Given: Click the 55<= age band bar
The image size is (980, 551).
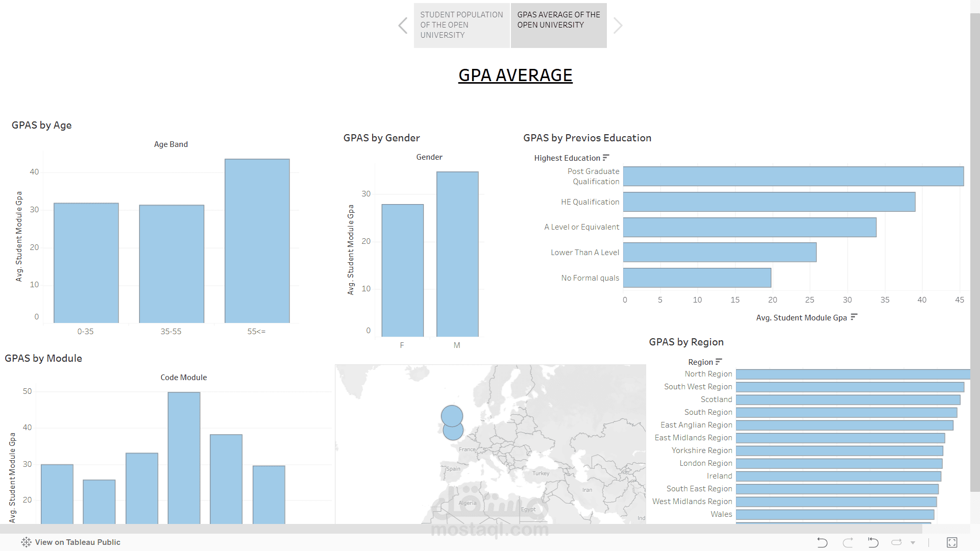Looking at the screenshot, I should click(257, 240).
